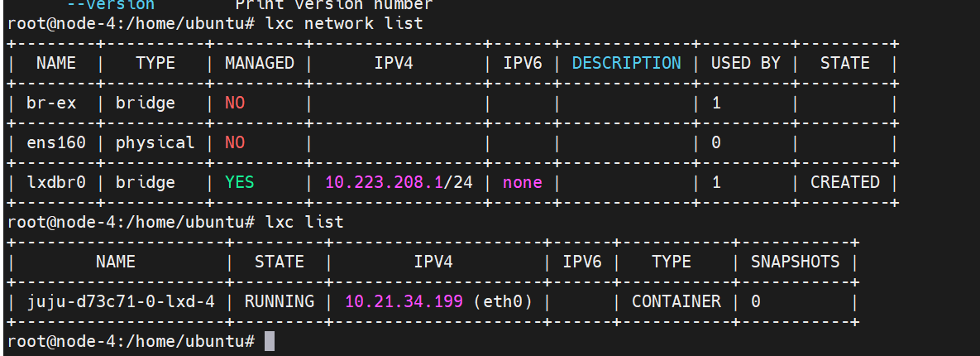Viewport: 980px width, 356px height.
Task: Click the green YES managed value
Action: click(239, 182)
